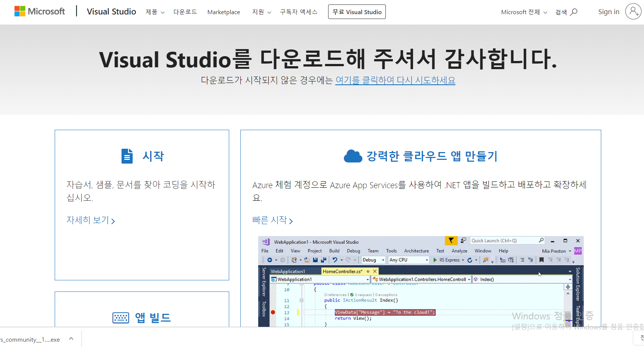This screenshot has width=644, height=348.
Task: Click the retry download link
Action: tap(395, 80)
